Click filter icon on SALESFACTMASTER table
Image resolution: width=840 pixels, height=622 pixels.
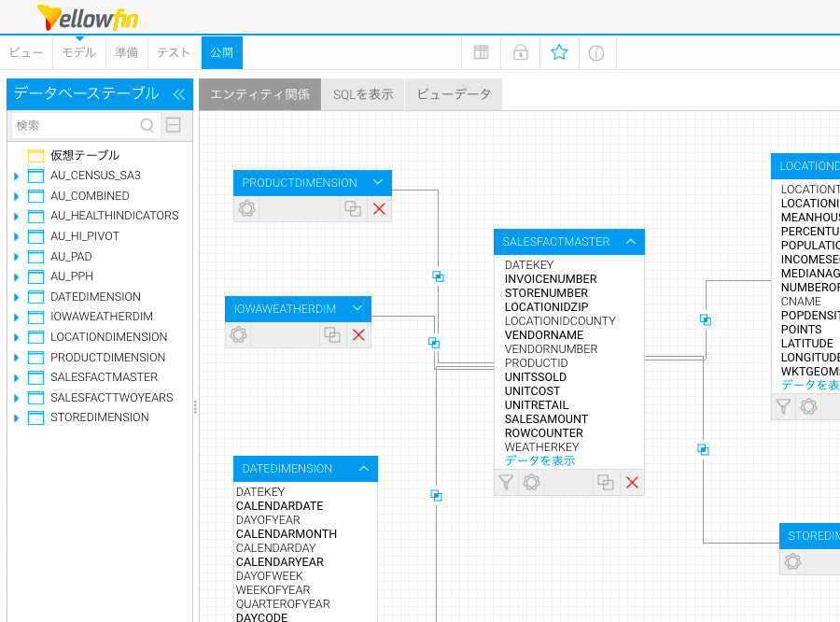[506, 482]
